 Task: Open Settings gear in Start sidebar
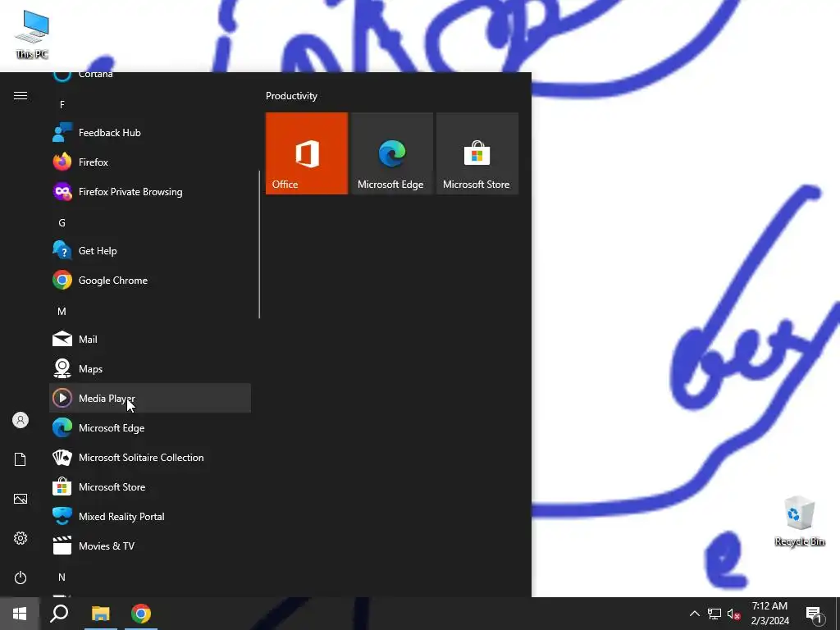[21, 538]
